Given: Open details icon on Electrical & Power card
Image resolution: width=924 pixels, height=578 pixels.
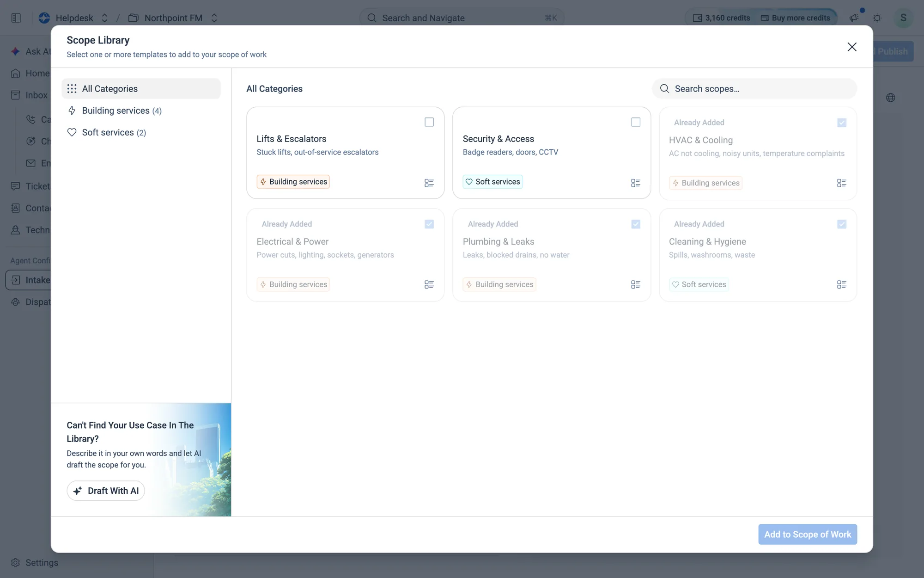Looking at the screenshot, I should 429,284.
